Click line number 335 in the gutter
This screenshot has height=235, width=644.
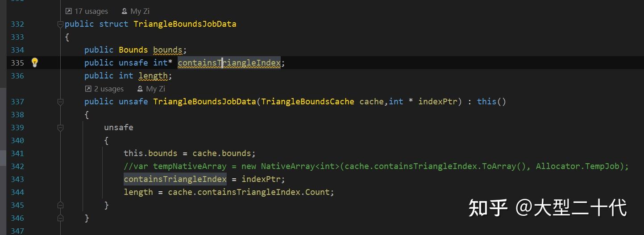[x=17, y=63]
